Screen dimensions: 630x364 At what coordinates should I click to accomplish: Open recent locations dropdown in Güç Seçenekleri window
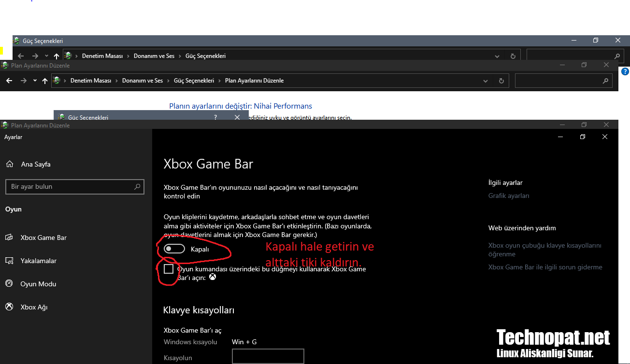pyautogui.click(x=46, y=56)
